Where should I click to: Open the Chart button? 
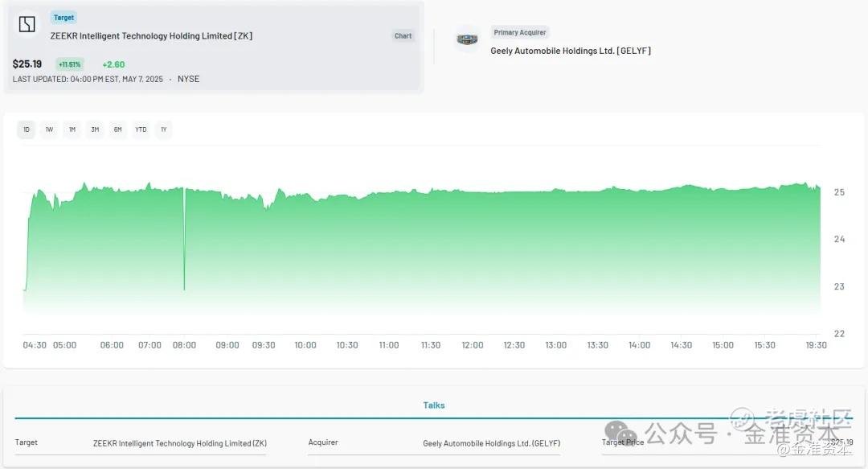[403, 36]
